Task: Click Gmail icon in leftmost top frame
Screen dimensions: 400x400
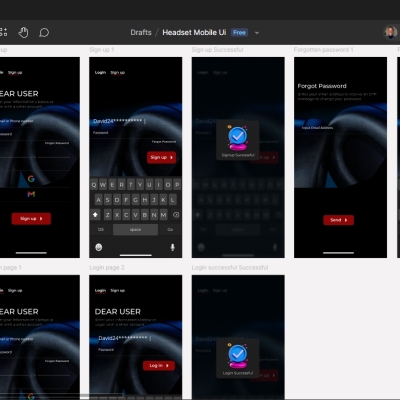Action: pos(31,194)
